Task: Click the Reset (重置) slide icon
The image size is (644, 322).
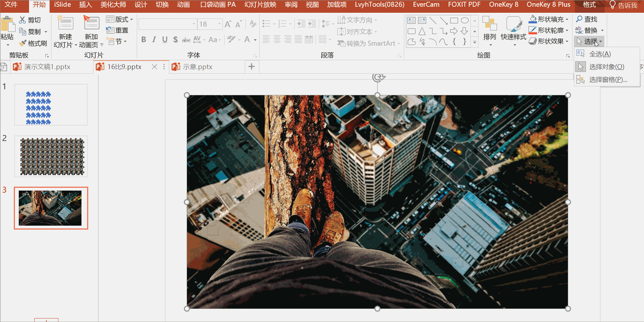Action: point(110,30)
